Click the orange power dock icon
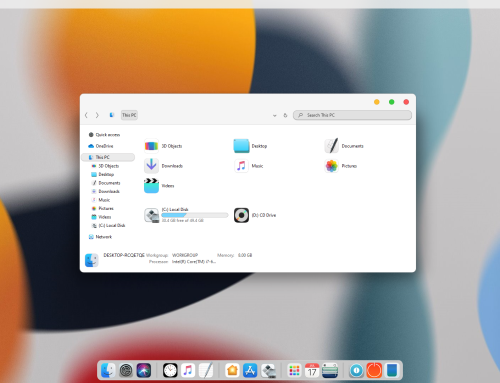Screen dimensions: 500x383 click(x=374, y=370)
